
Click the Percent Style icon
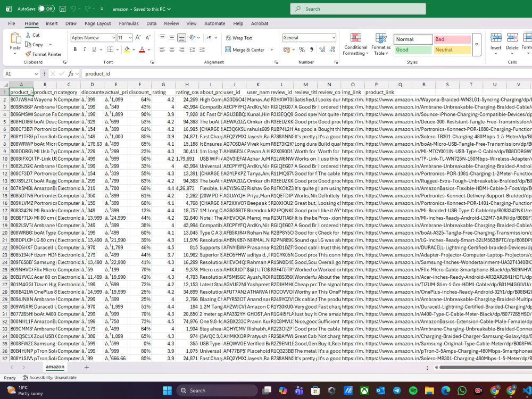(x=302, y=50)
